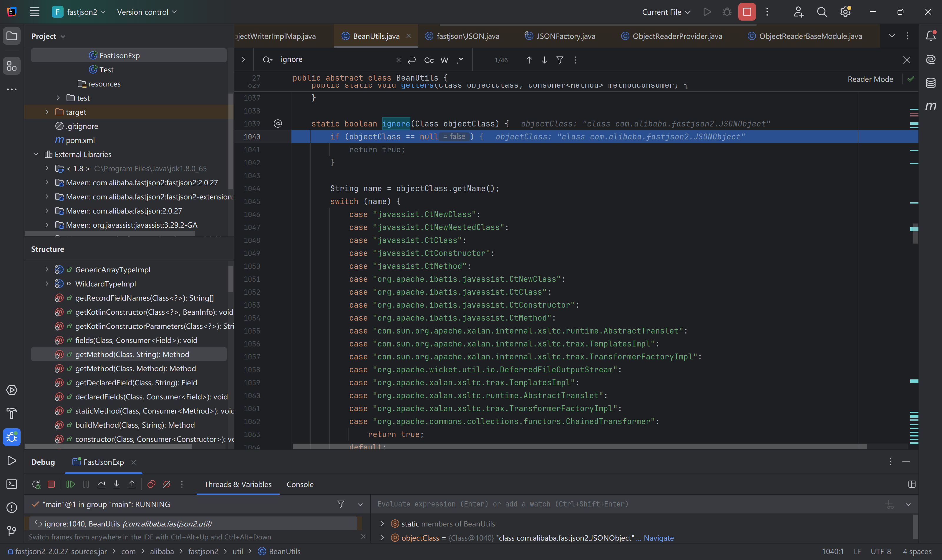Stop the running FastJsonExp process

pyautogui.click(x=747, y=12)
